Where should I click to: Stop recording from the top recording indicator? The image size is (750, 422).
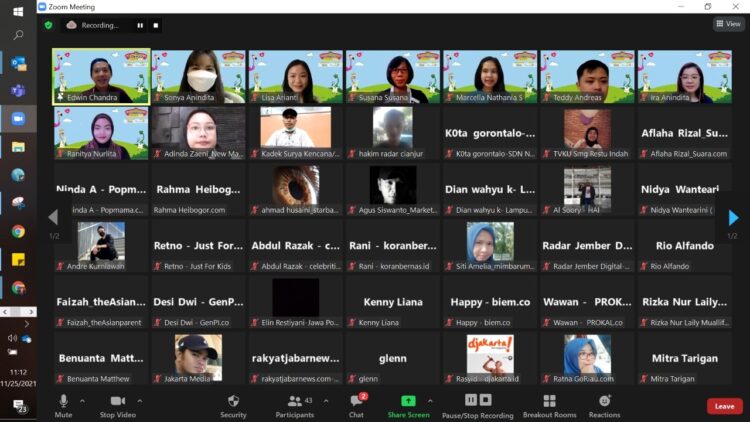pos(155,25)
